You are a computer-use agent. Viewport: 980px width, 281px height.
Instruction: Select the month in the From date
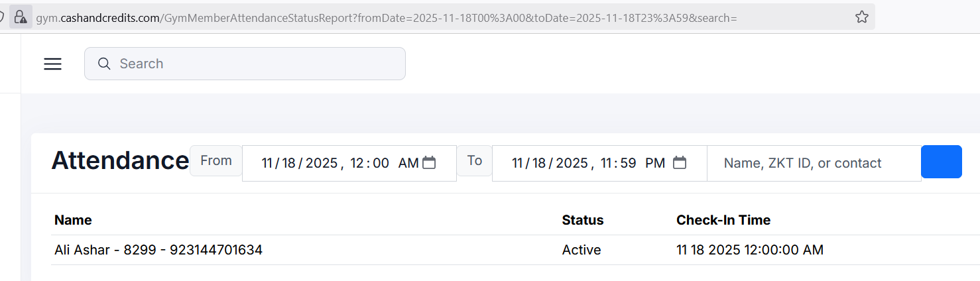[267, 163]
